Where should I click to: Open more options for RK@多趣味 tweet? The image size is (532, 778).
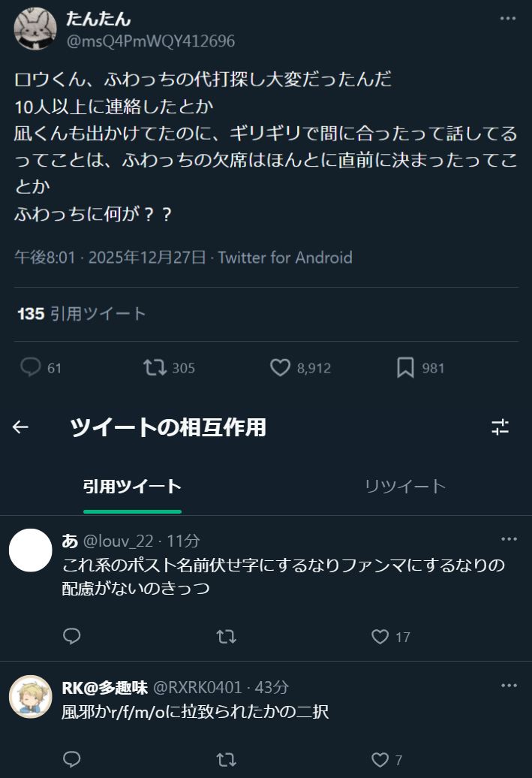[509, 686]
